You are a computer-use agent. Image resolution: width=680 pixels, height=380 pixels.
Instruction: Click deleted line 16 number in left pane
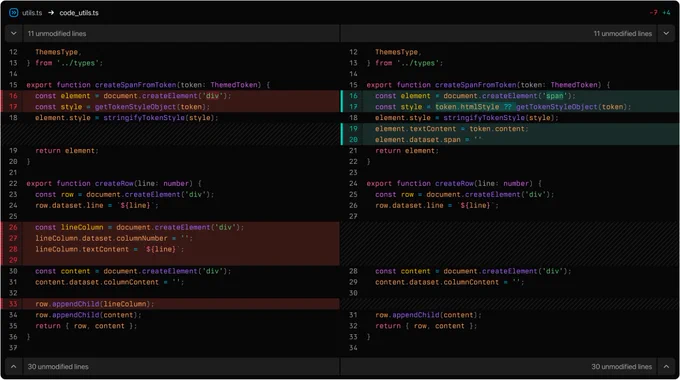pos(13,96)
